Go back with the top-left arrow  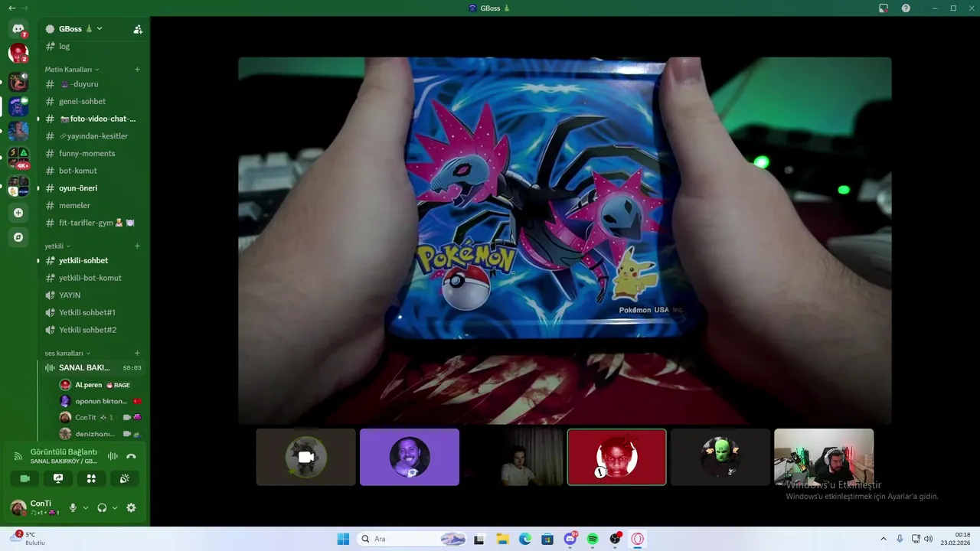tap(11, 8)
